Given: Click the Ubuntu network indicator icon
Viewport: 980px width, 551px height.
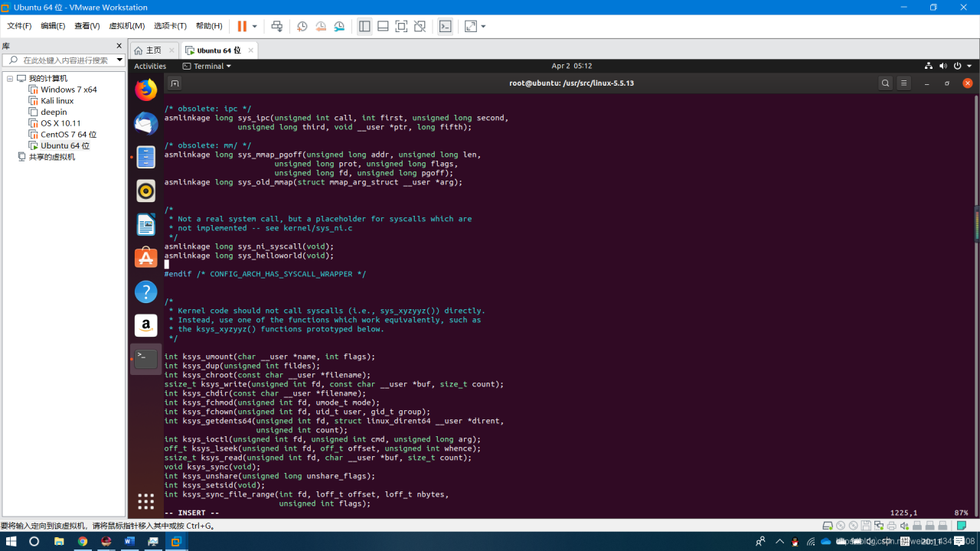Looking at the screenshot, I should pos(929,66).
